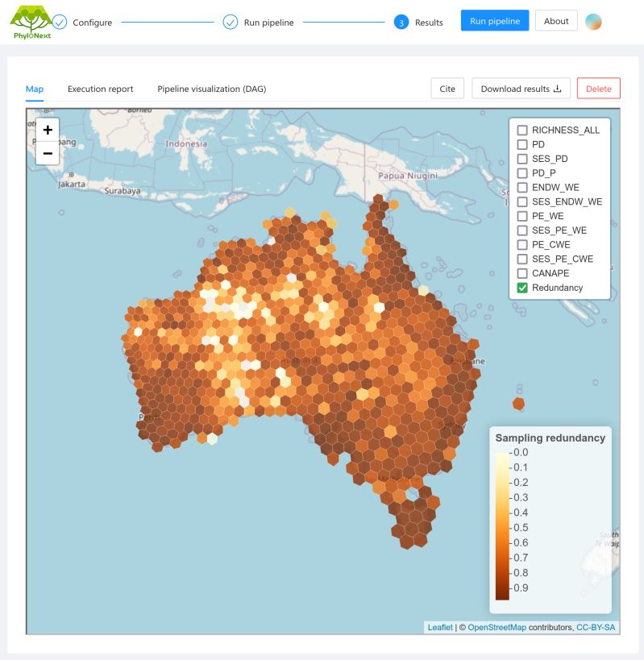The image size is (644, 660).
Task: Open the user avatar circle
Action: pyautogui.click(x=593, y=22)
